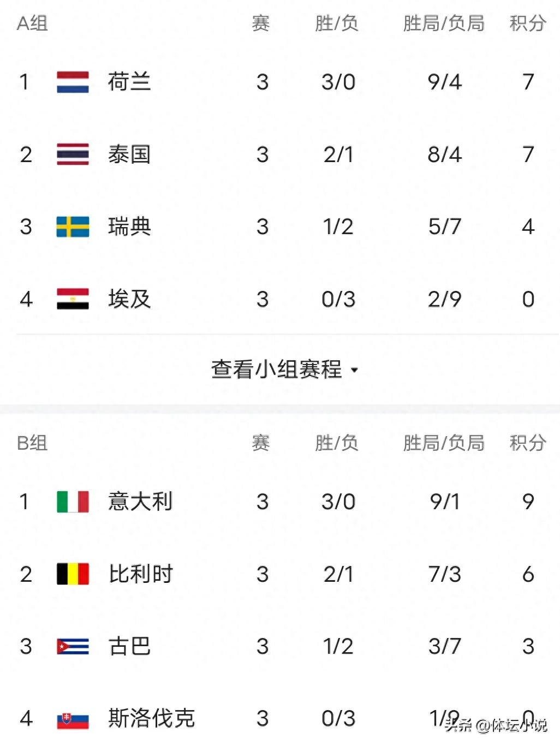Screen dimensions: 560x745
Task: Click the Thailand flag icon
Action: [x=73, y=154]
